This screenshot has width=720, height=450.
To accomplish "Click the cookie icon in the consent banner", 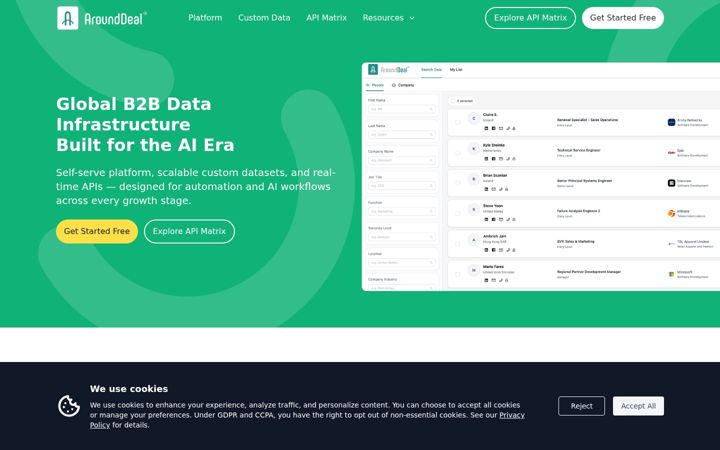I will tap(69, 406).
